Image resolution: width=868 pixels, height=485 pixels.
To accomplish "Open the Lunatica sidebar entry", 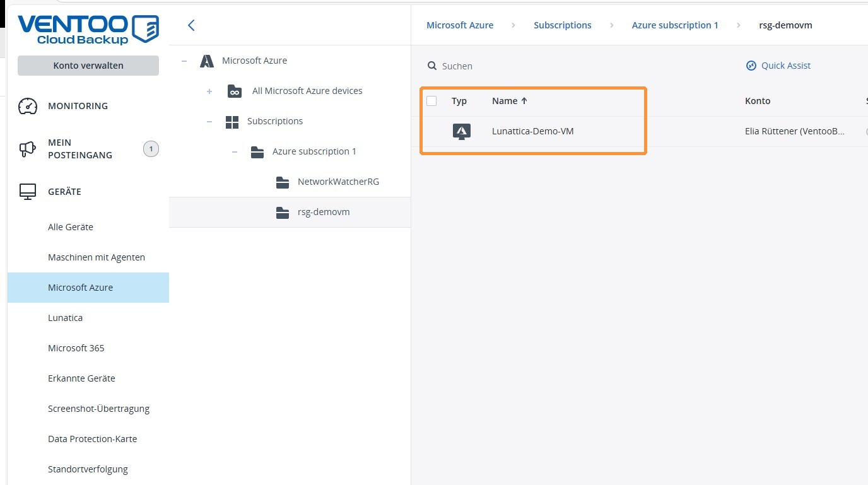I will tap(65, 318).
